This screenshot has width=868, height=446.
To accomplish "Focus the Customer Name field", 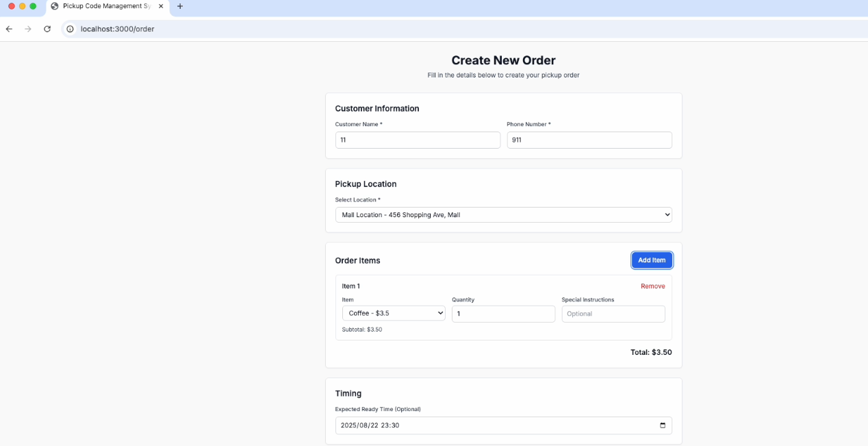I will point(418,140).
